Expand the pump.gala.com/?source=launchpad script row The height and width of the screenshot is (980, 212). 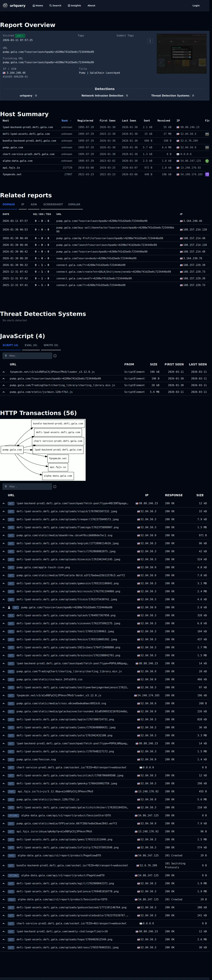[x=4, y=379]
